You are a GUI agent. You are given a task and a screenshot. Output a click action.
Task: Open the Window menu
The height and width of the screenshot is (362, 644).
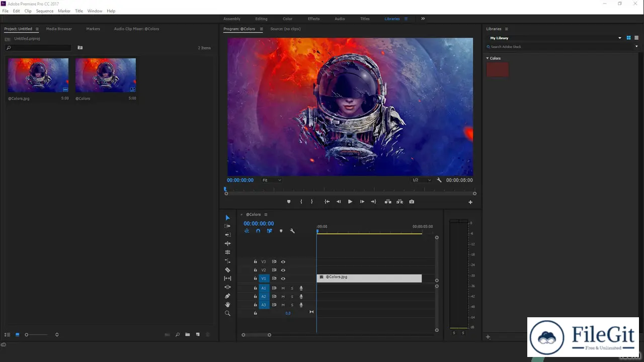[x=95, y=11]
